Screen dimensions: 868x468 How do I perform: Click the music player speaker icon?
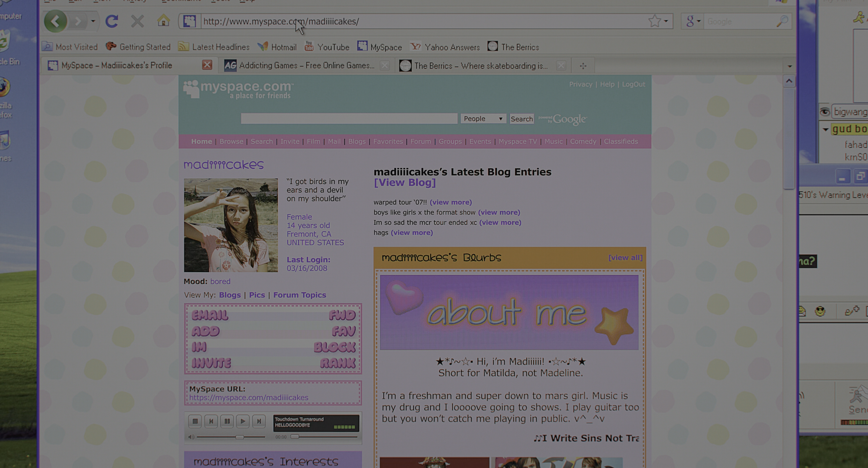191,437
